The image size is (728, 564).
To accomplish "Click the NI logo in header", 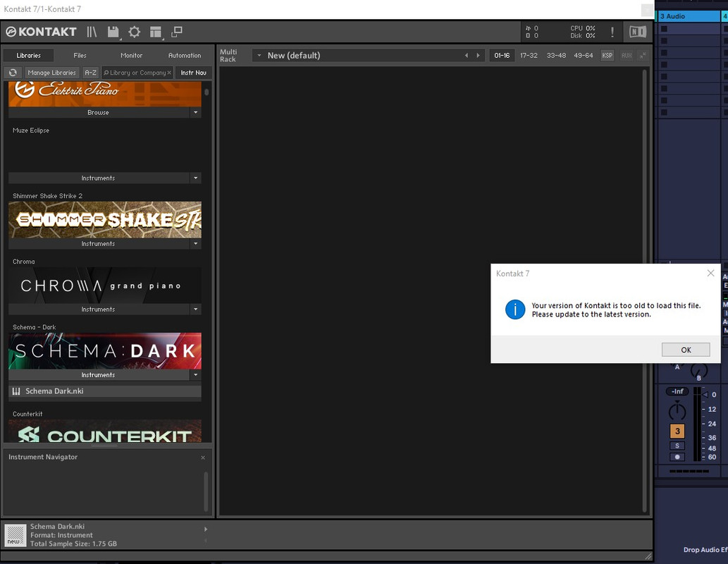I will (638, 32).
